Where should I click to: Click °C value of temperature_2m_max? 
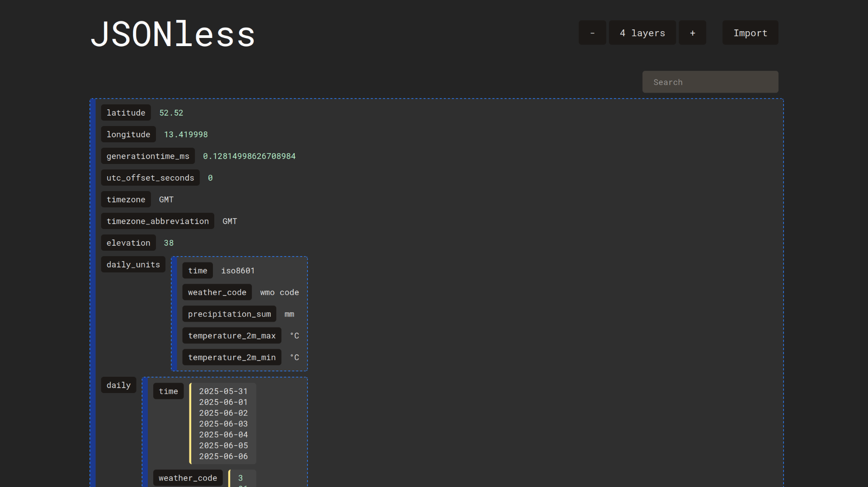294,336
